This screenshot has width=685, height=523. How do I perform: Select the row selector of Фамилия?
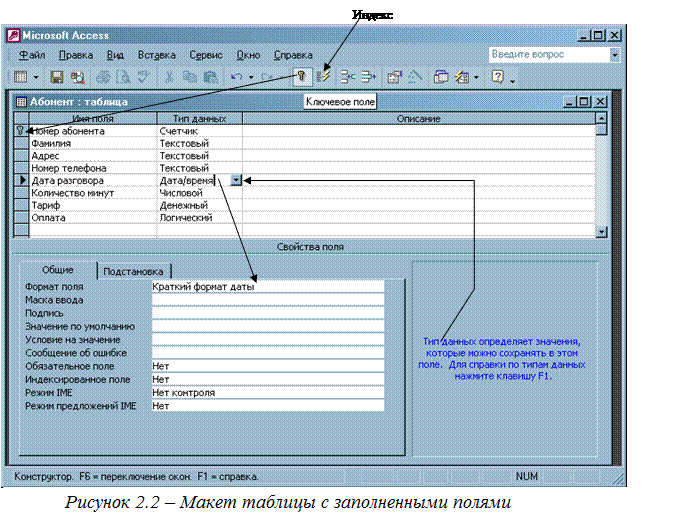pos(21,143)
